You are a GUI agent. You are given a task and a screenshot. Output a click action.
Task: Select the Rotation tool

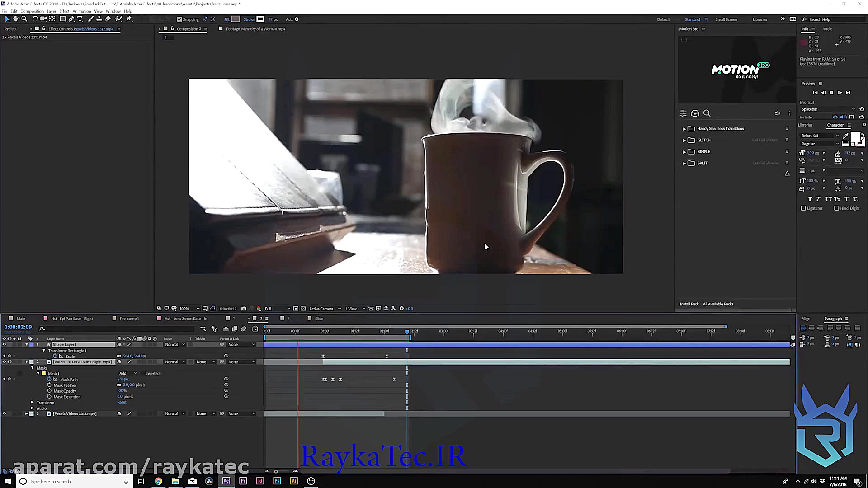35,19
